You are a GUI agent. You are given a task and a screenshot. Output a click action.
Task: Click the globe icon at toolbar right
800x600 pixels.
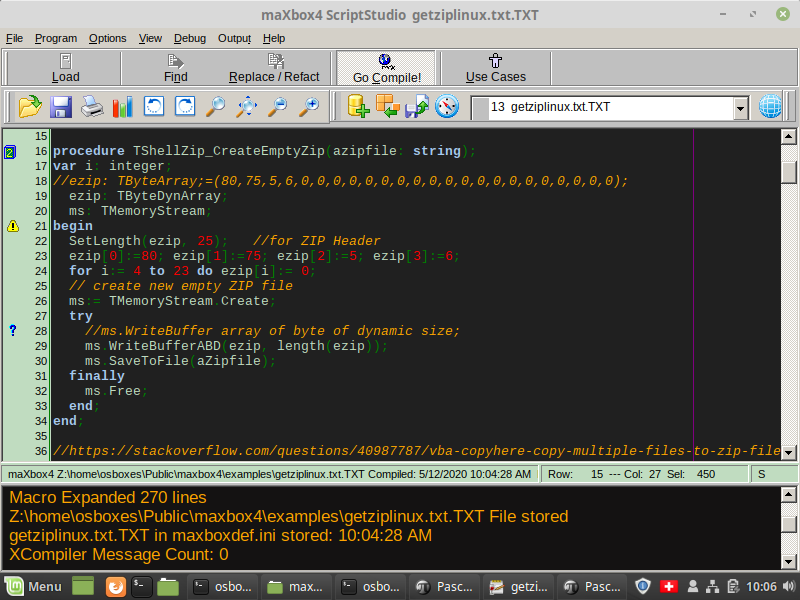[x=771, y=106]
